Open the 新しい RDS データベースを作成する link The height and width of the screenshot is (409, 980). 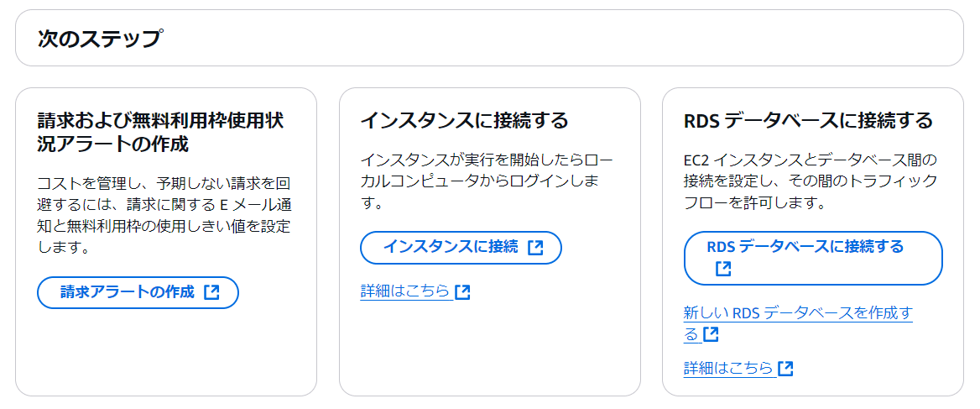coord(798,323)
